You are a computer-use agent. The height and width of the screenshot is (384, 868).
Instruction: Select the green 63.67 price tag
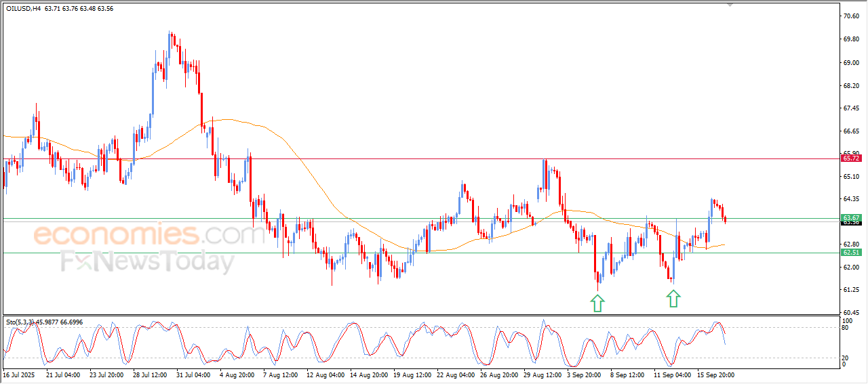click(850, 218)
